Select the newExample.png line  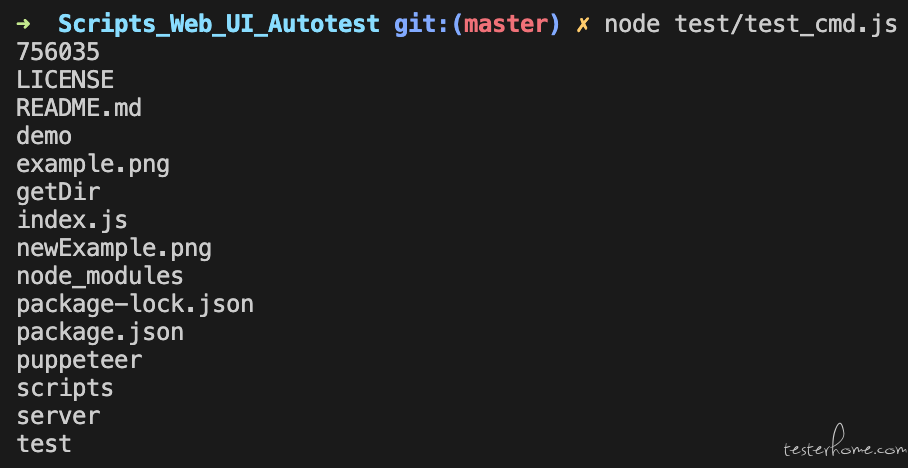pyautogui.click(x=114, y=248)
